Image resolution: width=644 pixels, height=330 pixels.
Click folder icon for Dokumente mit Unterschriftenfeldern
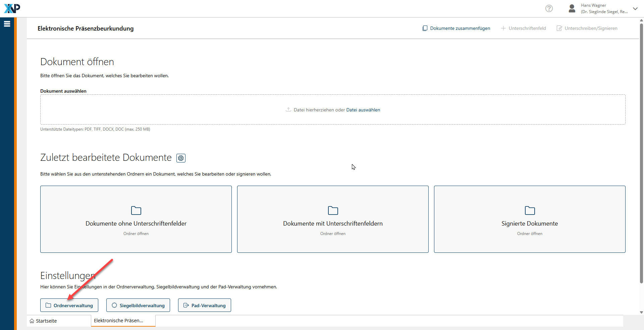pyautogui.click(x=333, y=210)
